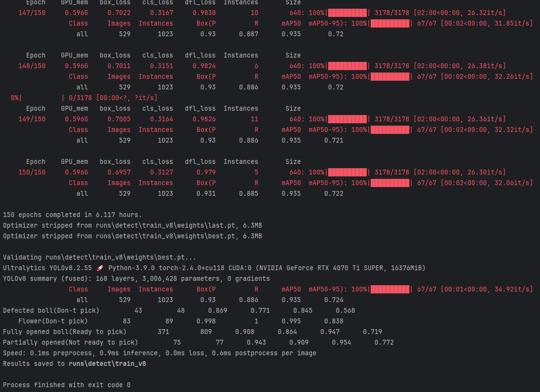Click the 'YOLOv8 summary (fused)' line
Image resolution: width=540 pixels, height=392 pixels.
click(136, 279)
